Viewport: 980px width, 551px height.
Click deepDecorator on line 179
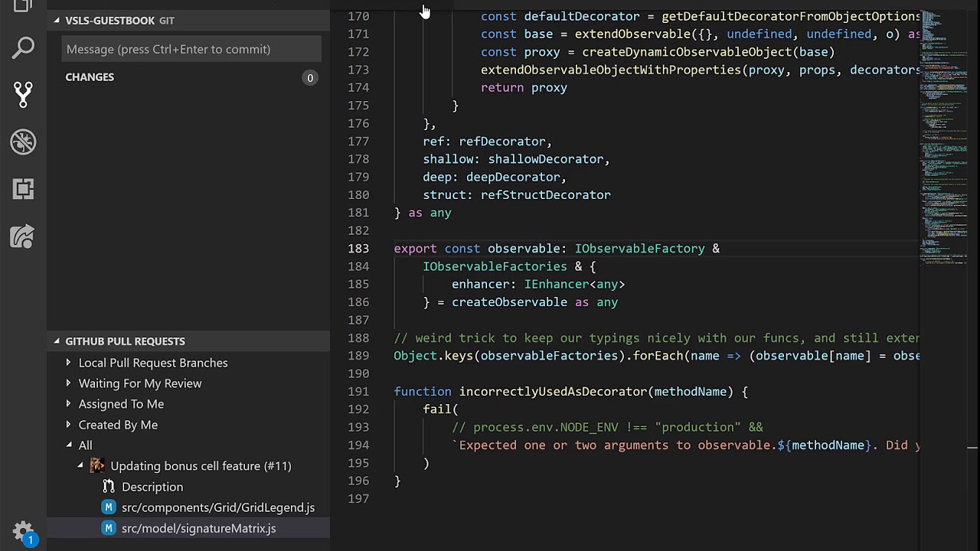click(513, 177)
